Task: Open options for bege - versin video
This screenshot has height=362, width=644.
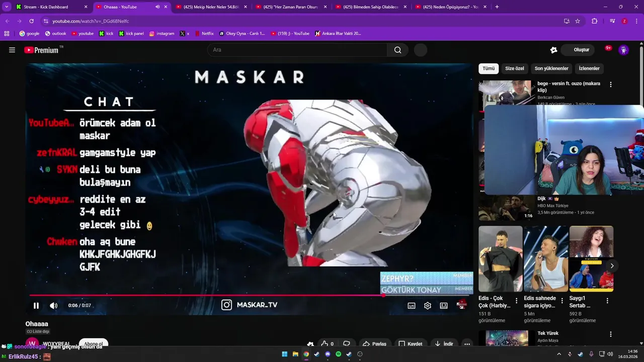Action: pyautogui.click(x=611, y=85)
